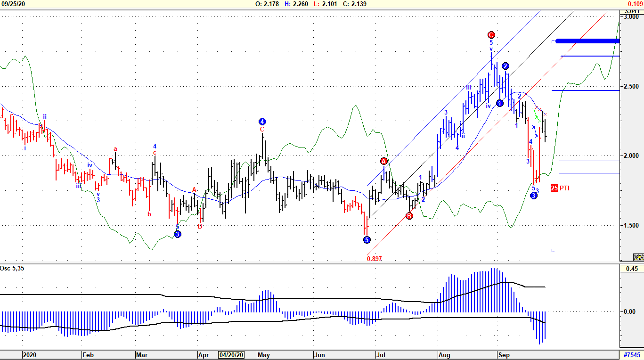
Task: Click blue circled 5 wave label at June low
Action: tap(367, 240)
